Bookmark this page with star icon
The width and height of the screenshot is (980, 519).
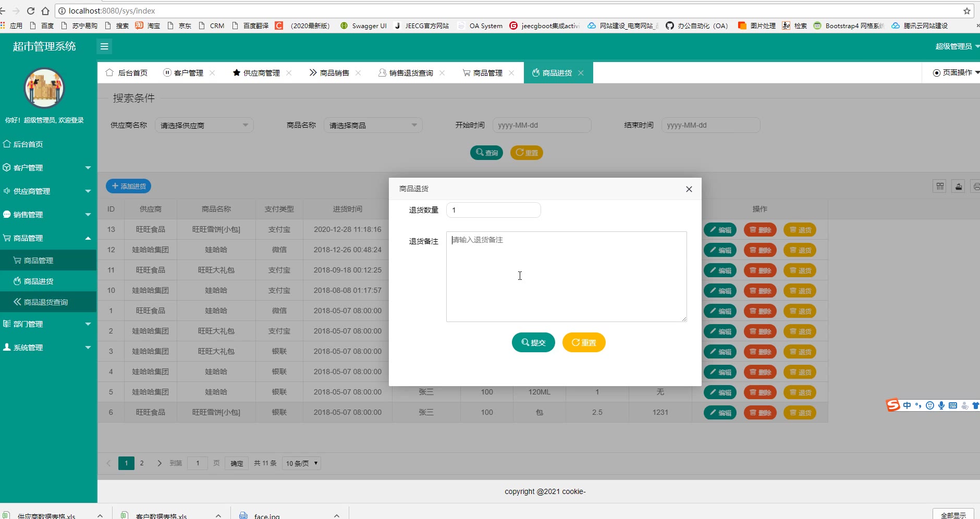click(966, 11)
